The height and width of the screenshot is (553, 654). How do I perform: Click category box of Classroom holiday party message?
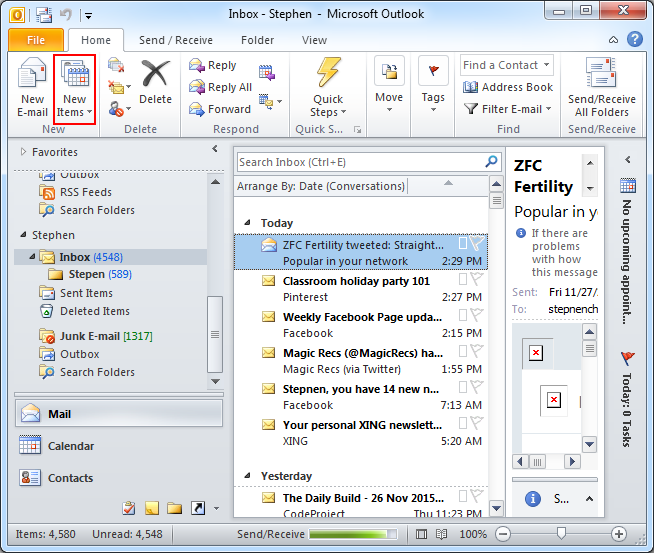click(x=463, y=279)
